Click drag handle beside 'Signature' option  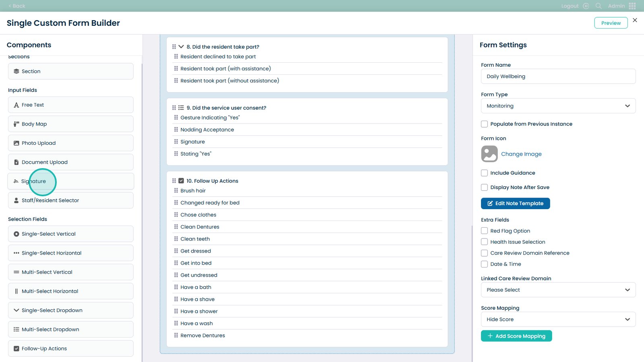pos(176,142)
